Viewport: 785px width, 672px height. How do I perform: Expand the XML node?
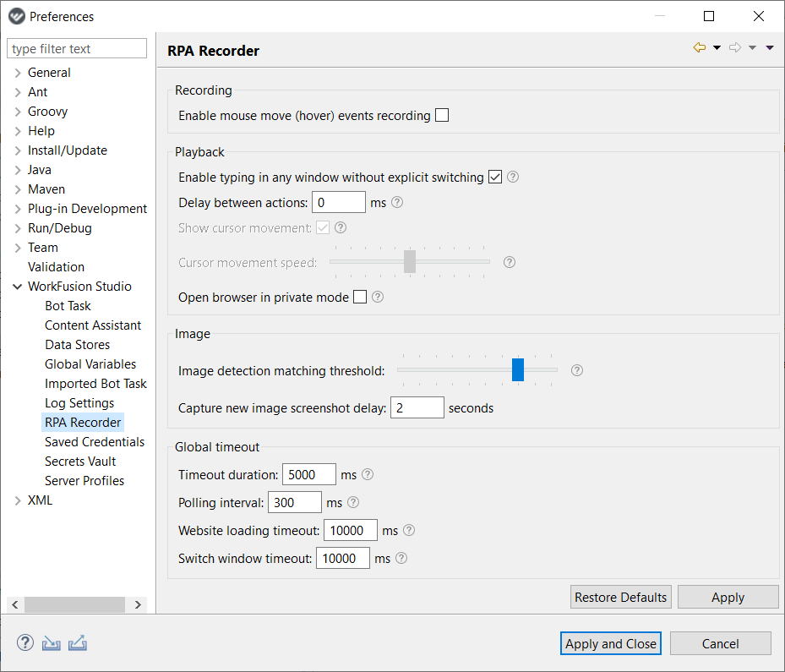[18, 500]
